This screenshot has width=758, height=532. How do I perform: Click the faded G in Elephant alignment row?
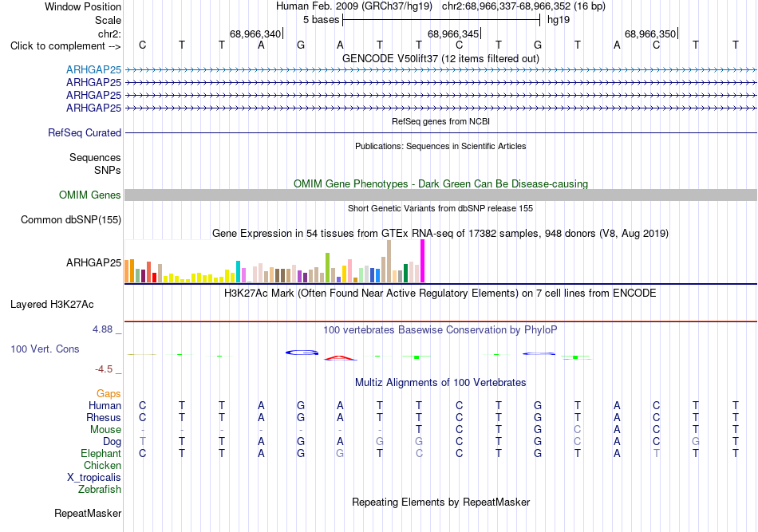(x=341, y=453)
